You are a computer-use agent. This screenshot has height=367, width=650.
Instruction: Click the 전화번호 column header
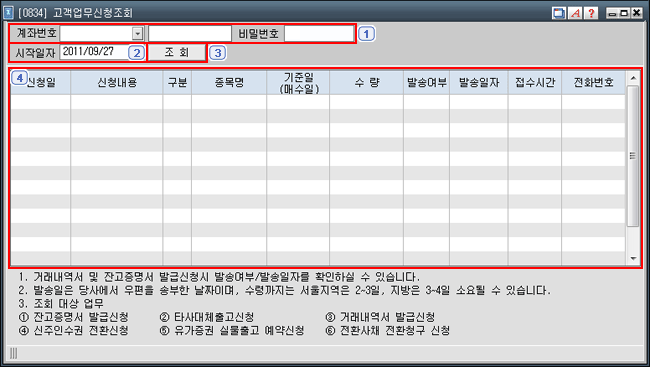pyautogui.click(x=593, y=83)
